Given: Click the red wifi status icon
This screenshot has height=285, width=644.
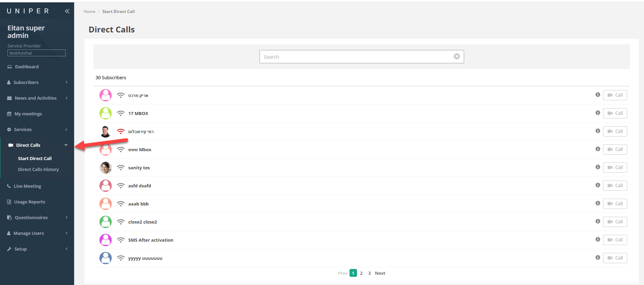Looking at the screenshot, I should tap(121, 131).
